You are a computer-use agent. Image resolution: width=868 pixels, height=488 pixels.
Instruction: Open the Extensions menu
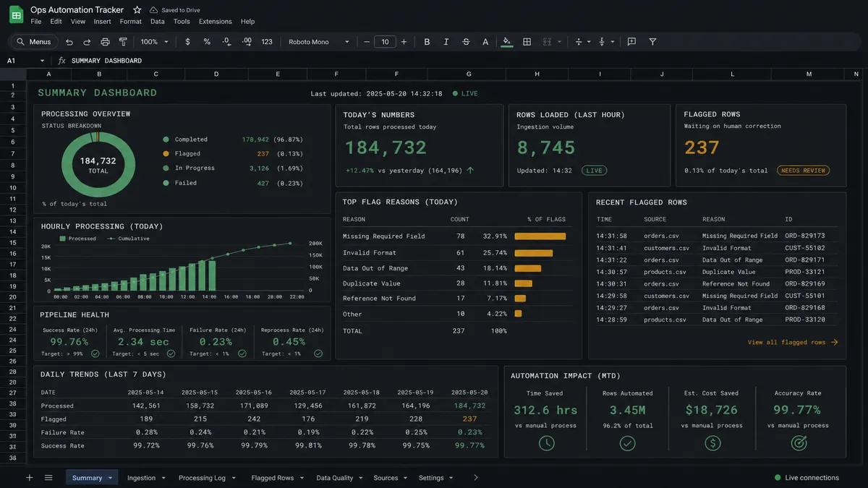[216, 22]
